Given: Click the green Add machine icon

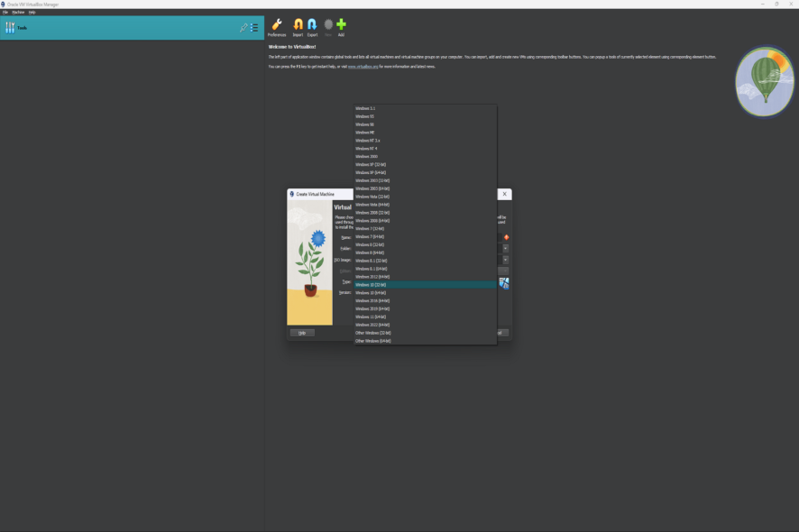Looking at the screenshot, I should pyautogui.click(x=341, y=24).
